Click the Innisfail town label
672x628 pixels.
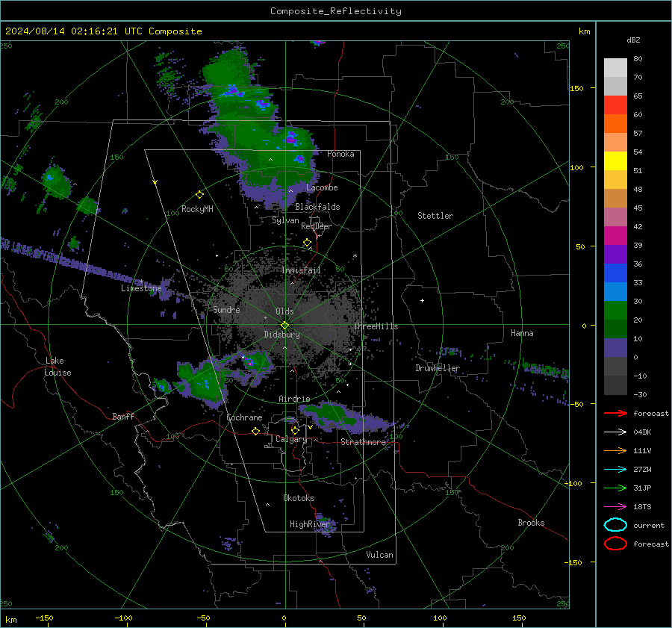click(302, 270)
